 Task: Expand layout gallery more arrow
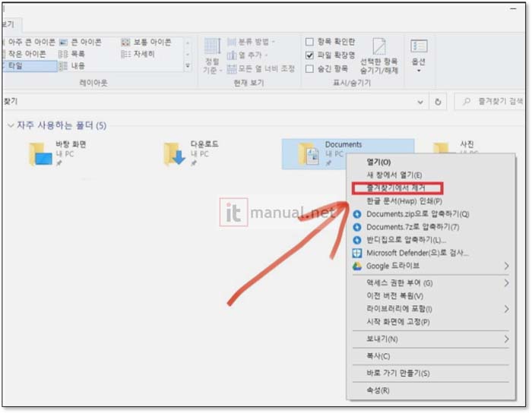click(188, 66)
